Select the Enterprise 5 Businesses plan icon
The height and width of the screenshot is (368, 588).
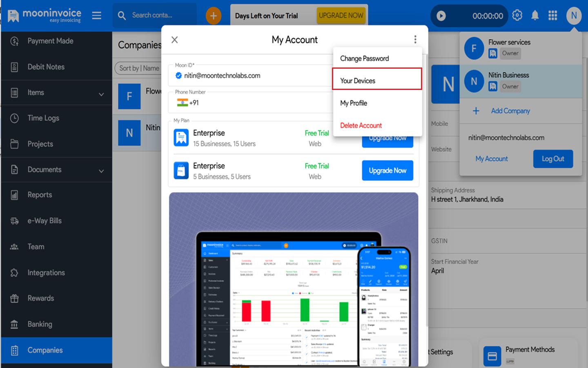point(181,171)
